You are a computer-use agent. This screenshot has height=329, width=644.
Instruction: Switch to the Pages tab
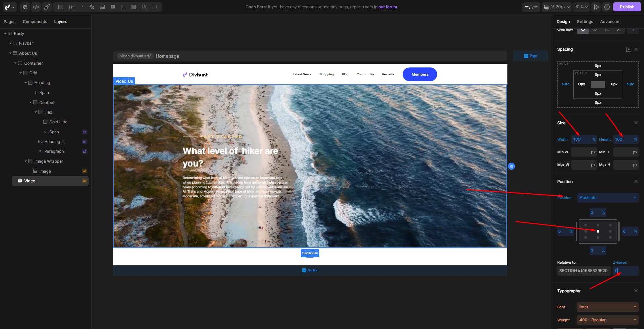[10, 21]
